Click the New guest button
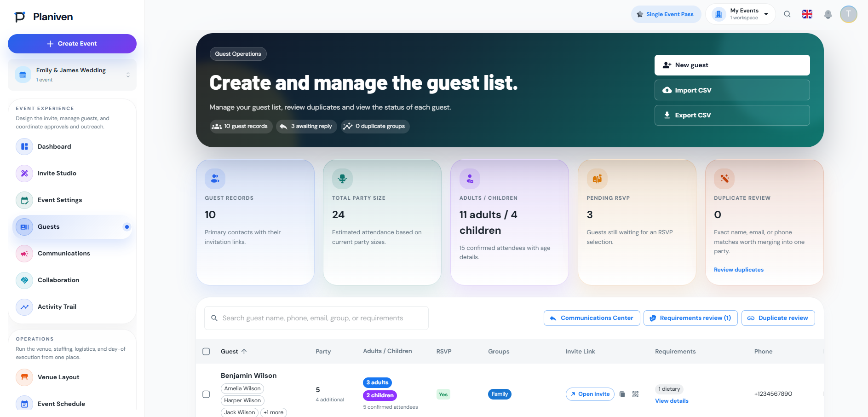 click(x=732, y=65)
